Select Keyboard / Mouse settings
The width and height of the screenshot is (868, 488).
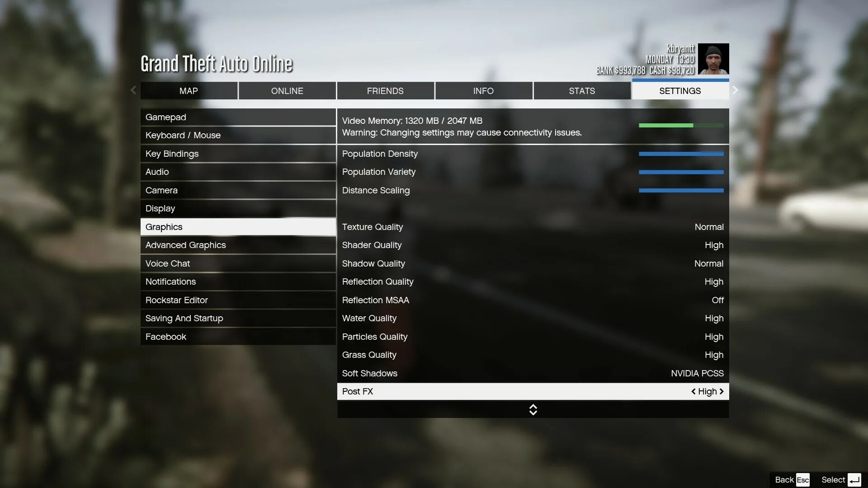point(238,135)
